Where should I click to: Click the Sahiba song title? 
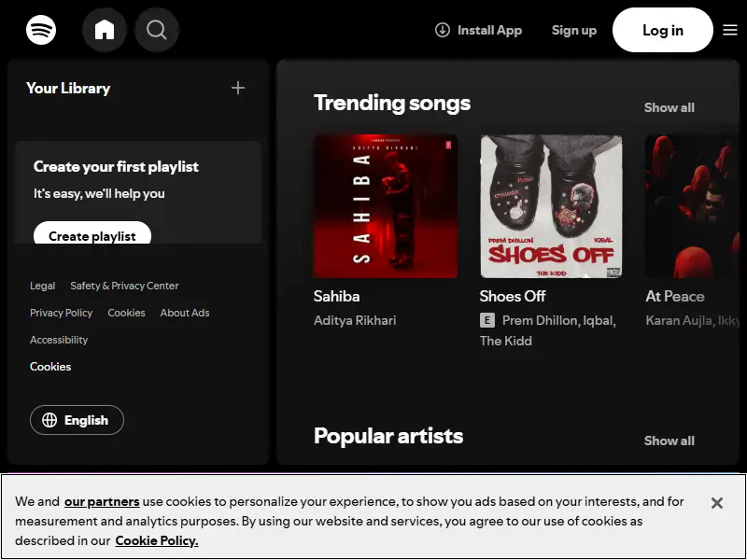point(336,297)
